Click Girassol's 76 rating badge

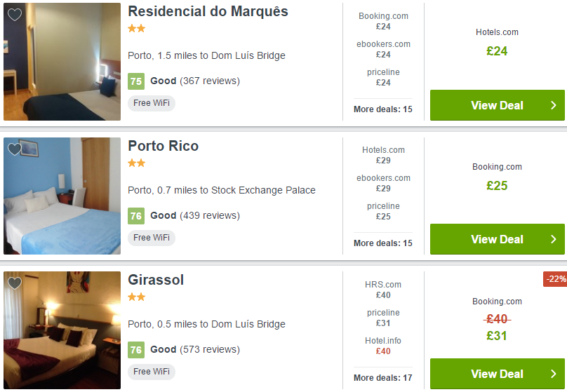pyautogui.click(x=135, y=349)
